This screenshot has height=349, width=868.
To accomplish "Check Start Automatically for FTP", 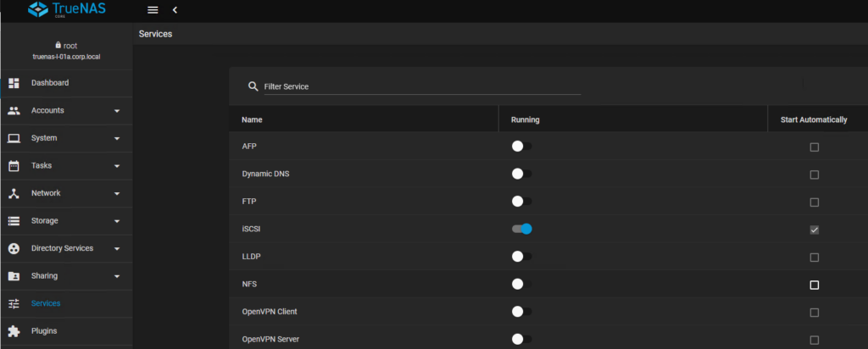I will pos(815,202).
